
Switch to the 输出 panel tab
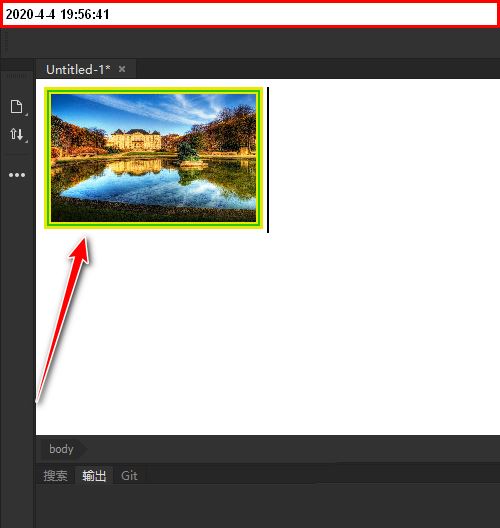tap(94, 475)
